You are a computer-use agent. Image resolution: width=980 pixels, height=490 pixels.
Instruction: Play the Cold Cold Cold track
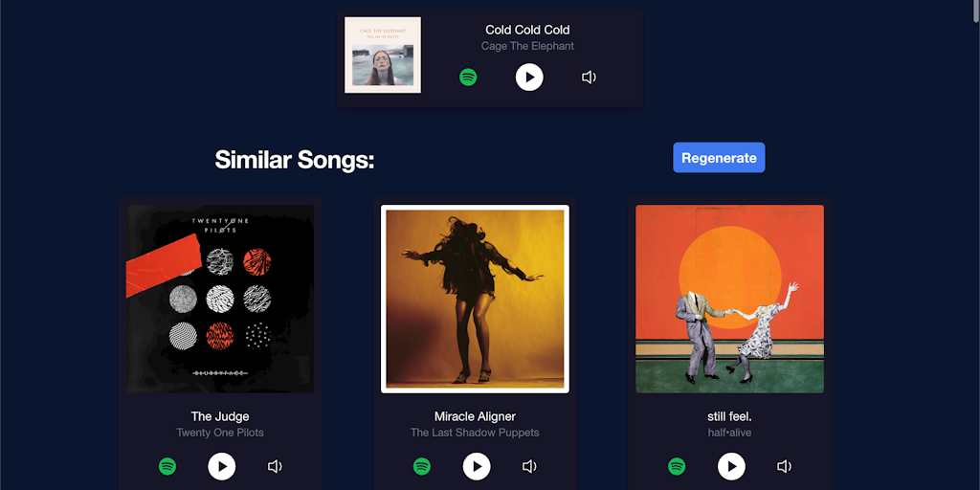click(529, 77)
